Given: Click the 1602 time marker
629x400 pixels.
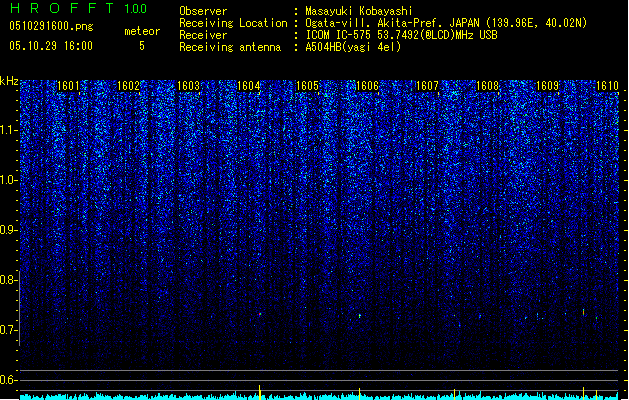Looking at the screenshot, I should [128, 86].
